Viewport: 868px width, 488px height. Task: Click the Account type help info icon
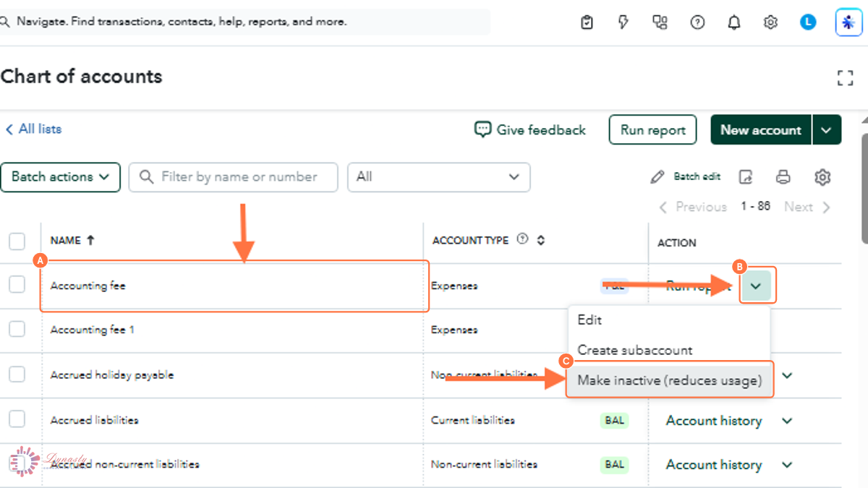[x=523, y=240]
